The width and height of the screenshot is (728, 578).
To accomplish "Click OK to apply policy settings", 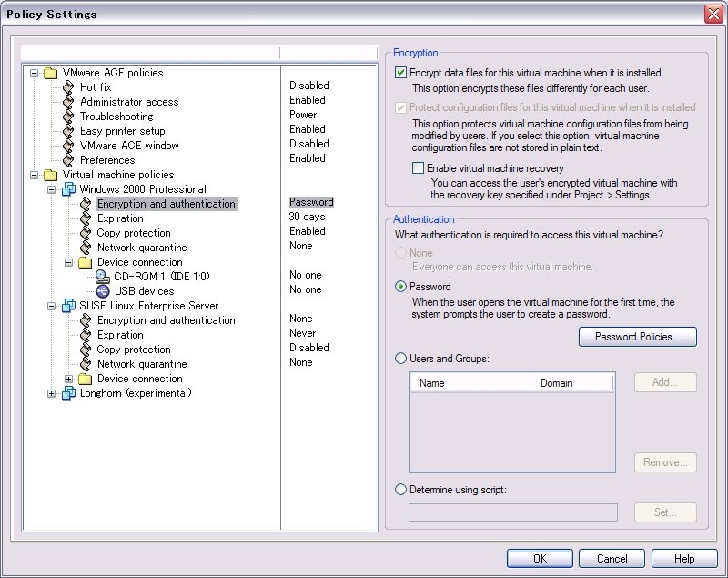I will pos(540,559).
